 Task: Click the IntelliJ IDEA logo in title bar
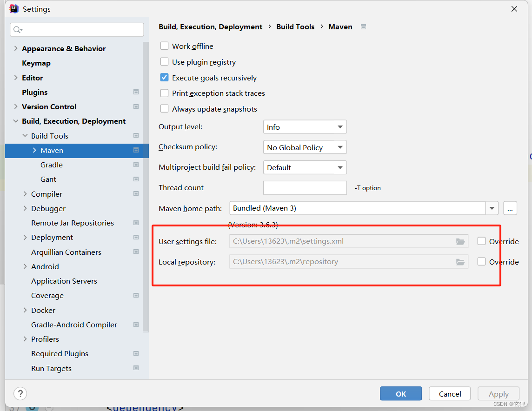click(x=14, y=9)
